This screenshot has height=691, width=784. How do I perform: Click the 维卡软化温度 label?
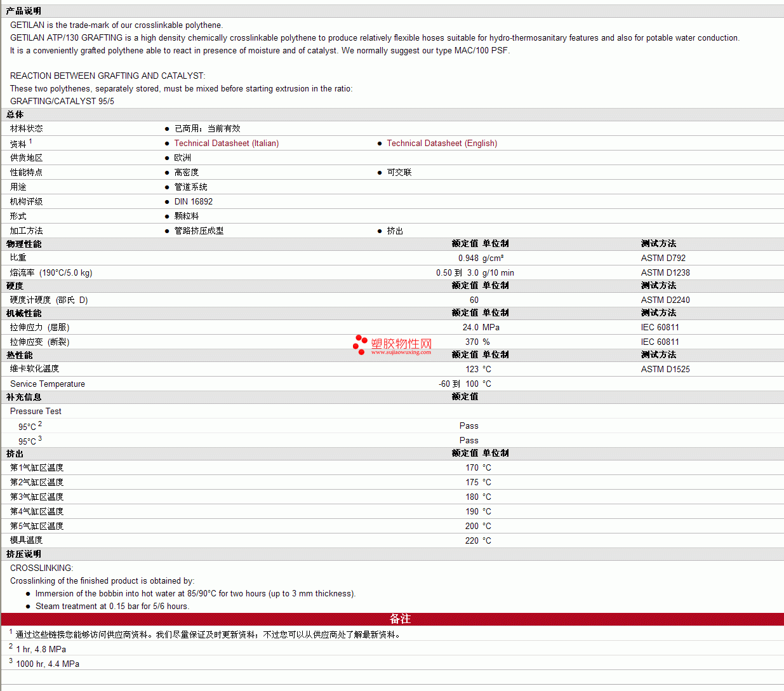pos(35,368)
